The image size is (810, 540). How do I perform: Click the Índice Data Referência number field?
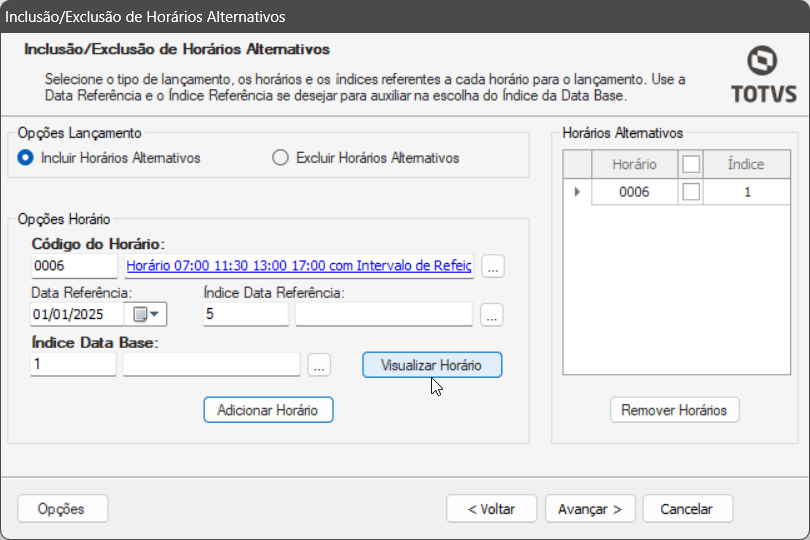[x=246, y=314]
